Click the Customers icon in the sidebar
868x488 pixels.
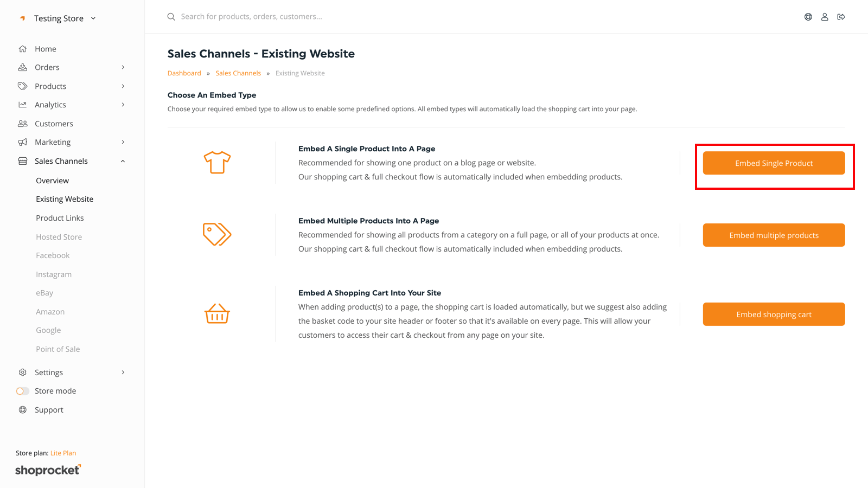point(22,123)
